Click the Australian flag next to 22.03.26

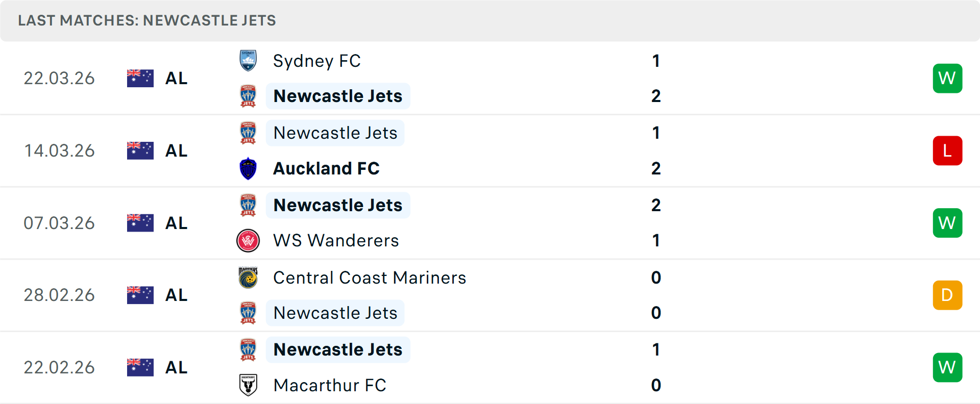tap(140, 78)
